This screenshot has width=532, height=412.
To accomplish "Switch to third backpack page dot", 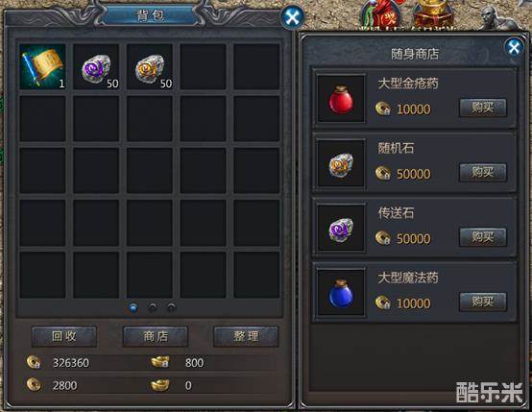I will tap(171, 308).
